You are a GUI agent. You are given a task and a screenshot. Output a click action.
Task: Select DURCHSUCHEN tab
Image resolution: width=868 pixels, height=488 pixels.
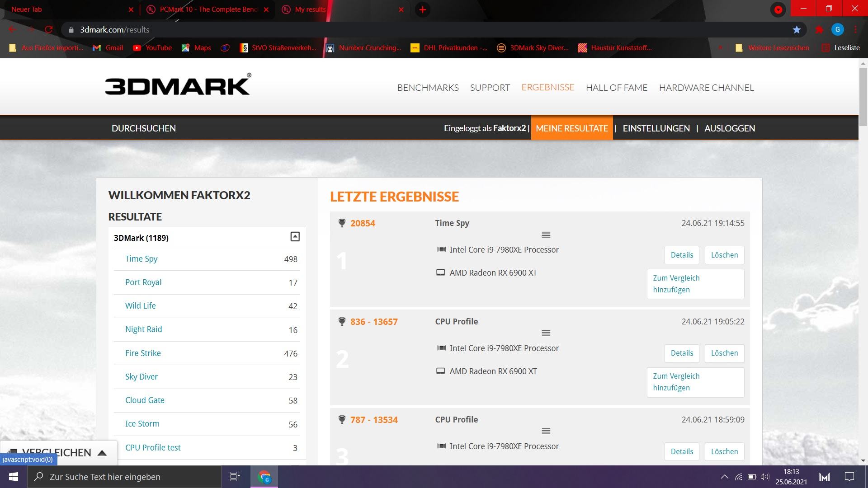click(144, 128)
